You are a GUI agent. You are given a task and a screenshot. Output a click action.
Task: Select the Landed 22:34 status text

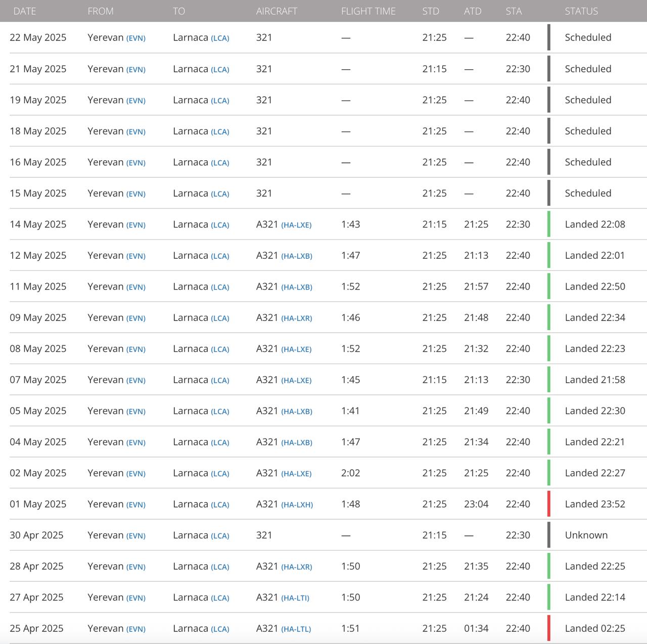595,317
